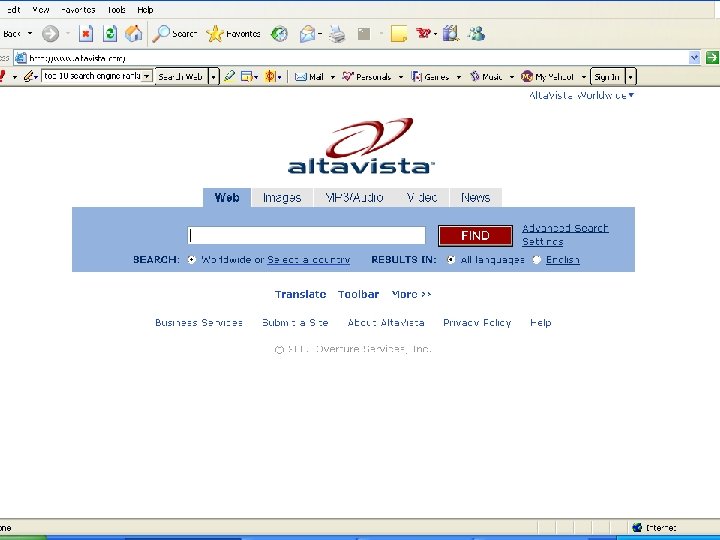720x540 pixels.
Task: Click the Sign In button
Action: coord(607,77)
